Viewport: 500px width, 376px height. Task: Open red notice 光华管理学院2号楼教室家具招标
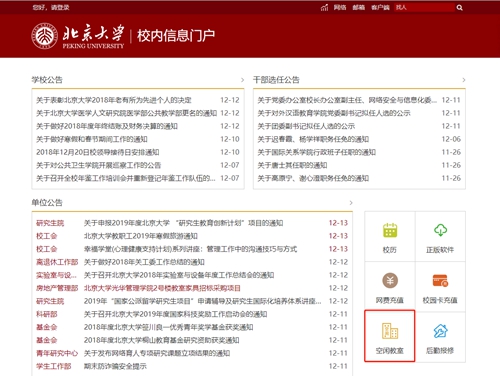(162, 288)
